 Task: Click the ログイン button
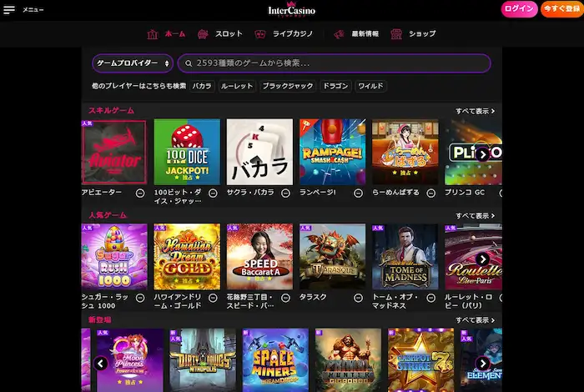coord(519,9)
